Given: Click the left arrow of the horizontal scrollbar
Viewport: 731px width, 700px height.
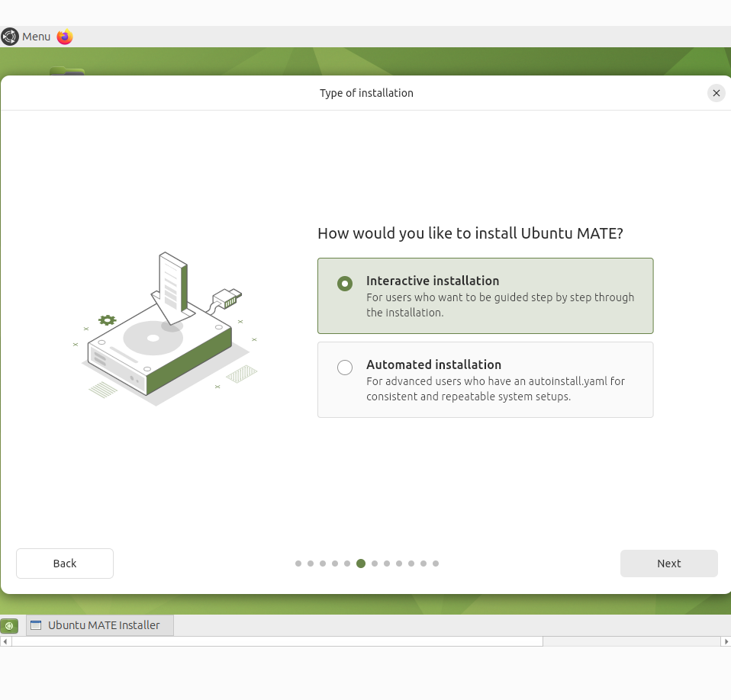Looking at the screenshot, I should (5, 641).
